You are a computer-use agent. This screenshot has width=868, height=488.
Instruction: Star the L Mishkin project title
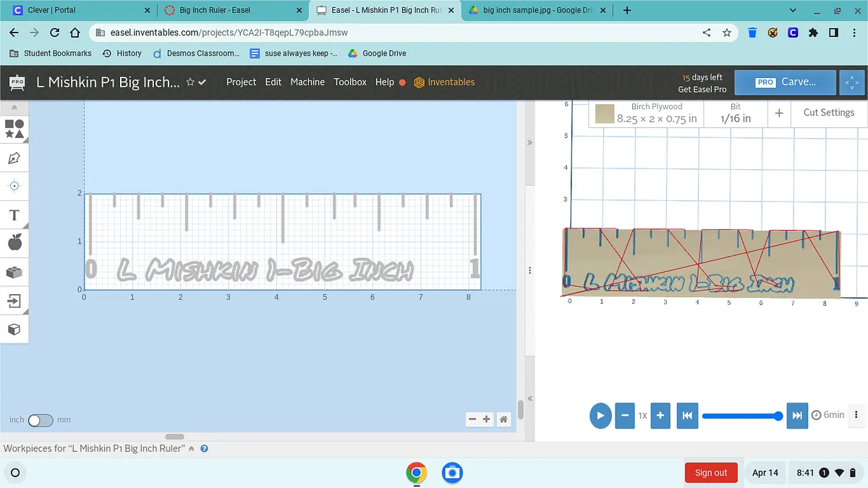tap(190, 82)
